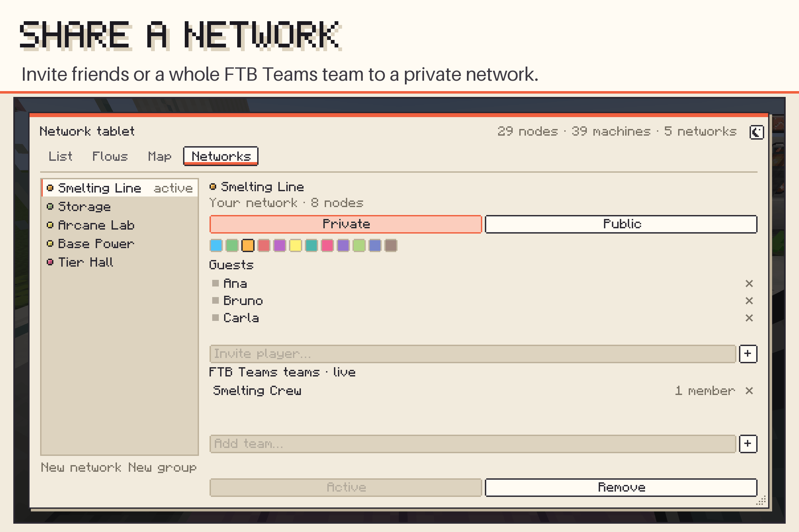Click the New network link

click(x=81, y=468)
